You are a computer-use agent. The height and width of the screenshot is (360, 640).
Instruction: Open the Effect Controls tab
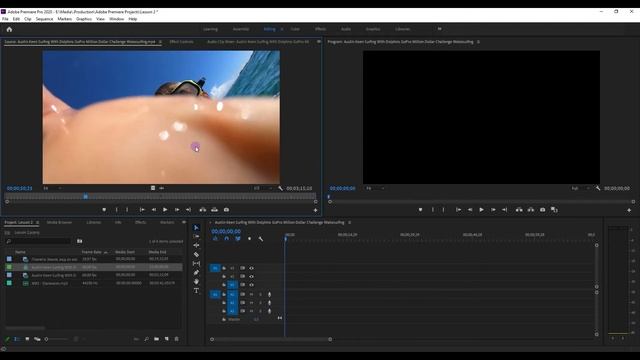[182, 42]
